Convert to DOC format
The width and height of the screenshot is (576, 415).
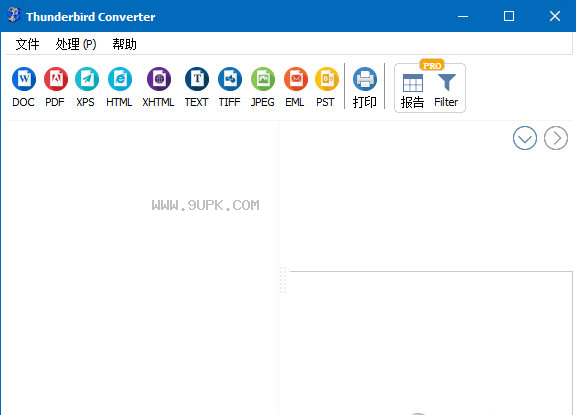24,87
